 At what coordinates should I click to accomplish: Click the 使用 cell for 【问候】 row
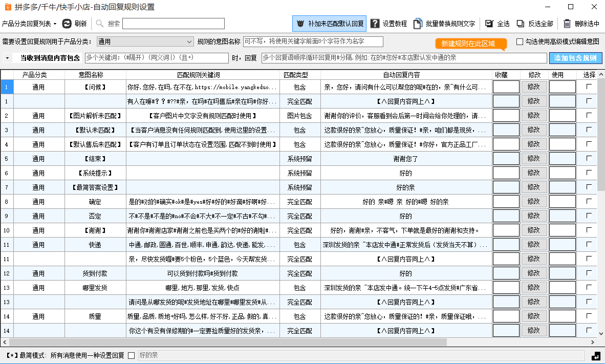(x=562, y=87)
